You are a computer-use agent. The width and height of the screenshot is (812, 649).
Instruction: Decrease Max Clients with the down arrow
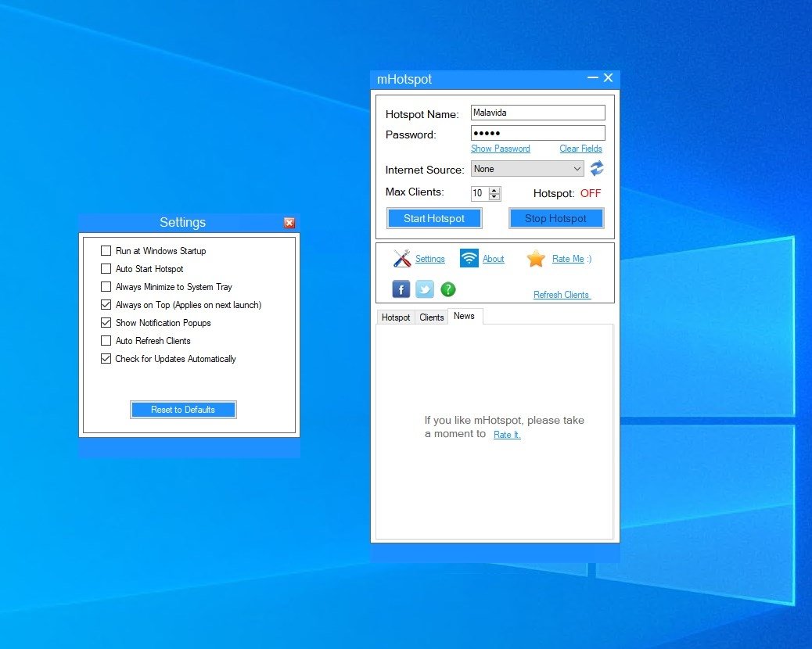[494, 197]
